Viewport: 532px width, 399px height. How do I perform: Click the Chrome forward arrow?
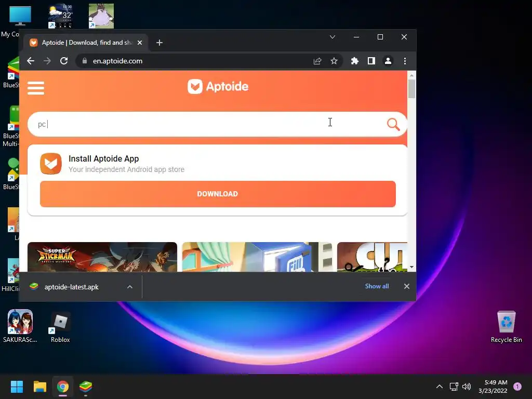tap(47, 61)
